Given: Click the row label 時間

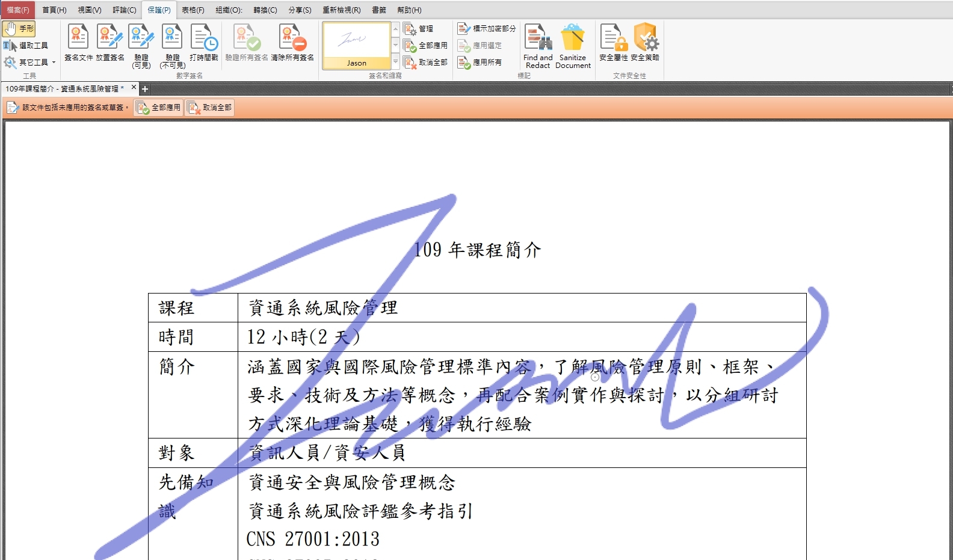Looking at the screenshot, I should click(176, 337).
